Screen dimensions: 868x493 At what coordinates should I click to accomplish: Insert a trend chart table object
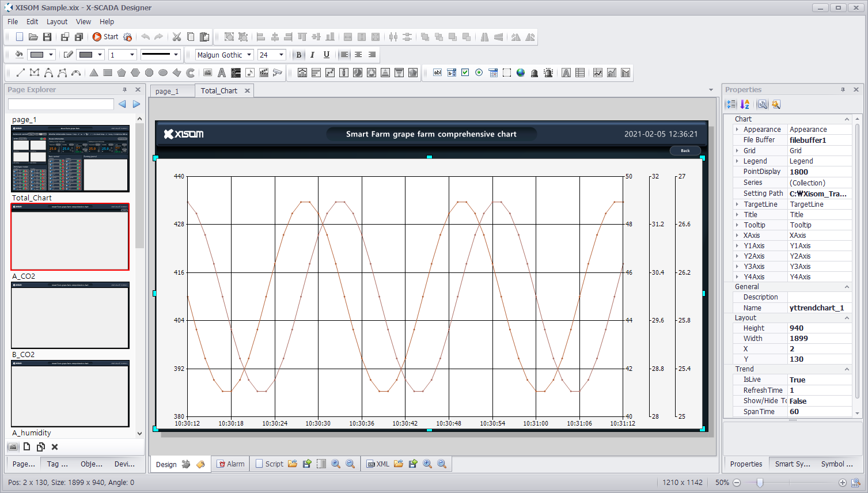pos(598,73)
